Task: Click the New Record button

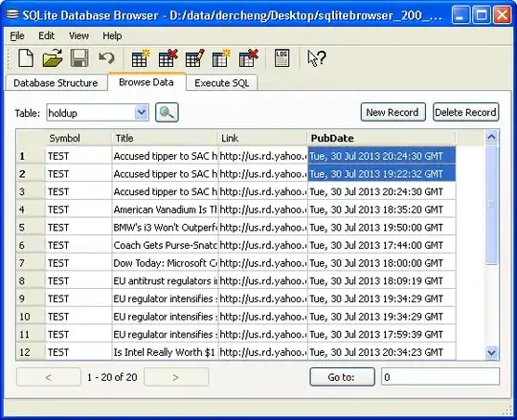Action: pyautogui.click(x=393, y=112)
